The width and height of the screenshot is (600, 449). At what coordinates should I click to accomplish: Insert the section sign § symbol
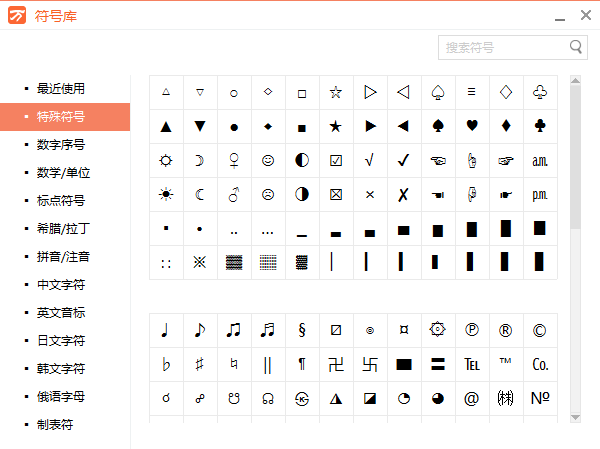point(302,330)
